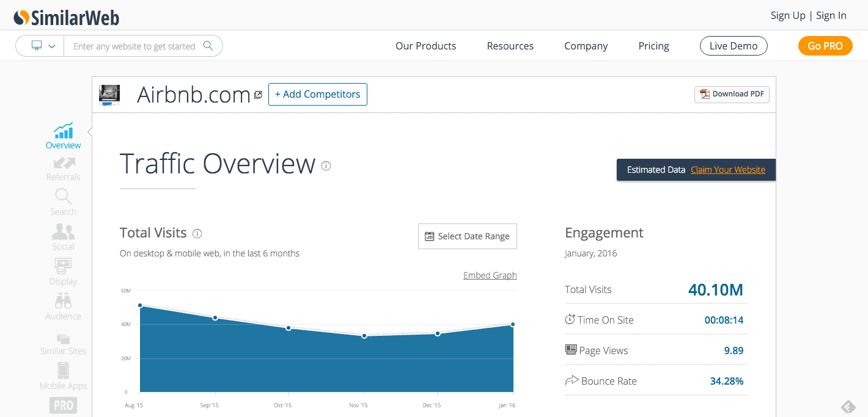Click the PRO badge in sidebar
The height and width of the screenshot is (417, 868).
coord(63,405)
